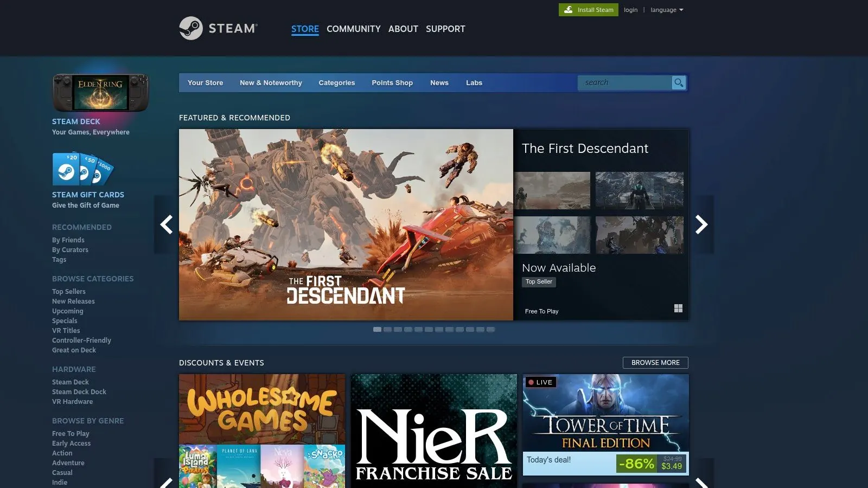This screenshot has width=868, height=488.
Task: Open the language dropdown
Action: (x=667, y=10)
